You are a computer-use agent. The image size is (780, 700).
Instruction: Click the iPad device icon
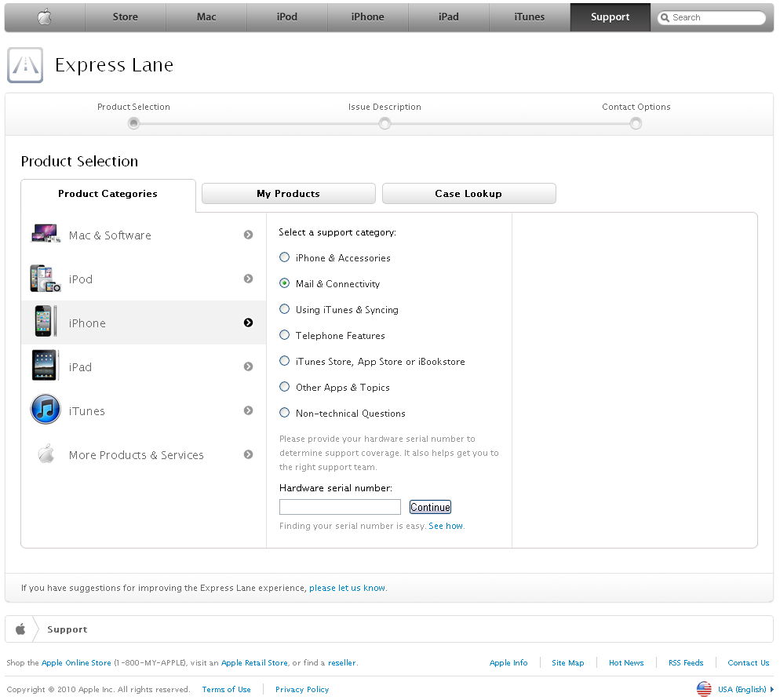46,365
